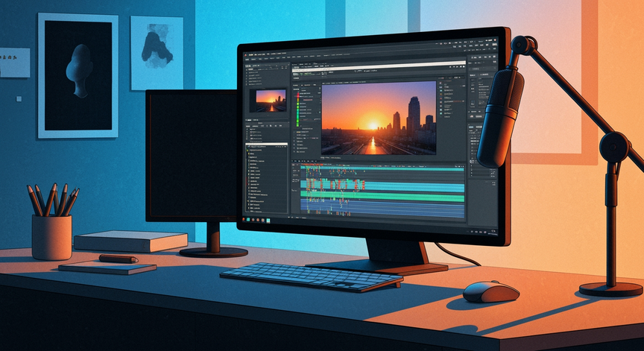644x351 pixels.
Task: Click the red marker cluster at timeline ruler start
Action: pos(312,164)
